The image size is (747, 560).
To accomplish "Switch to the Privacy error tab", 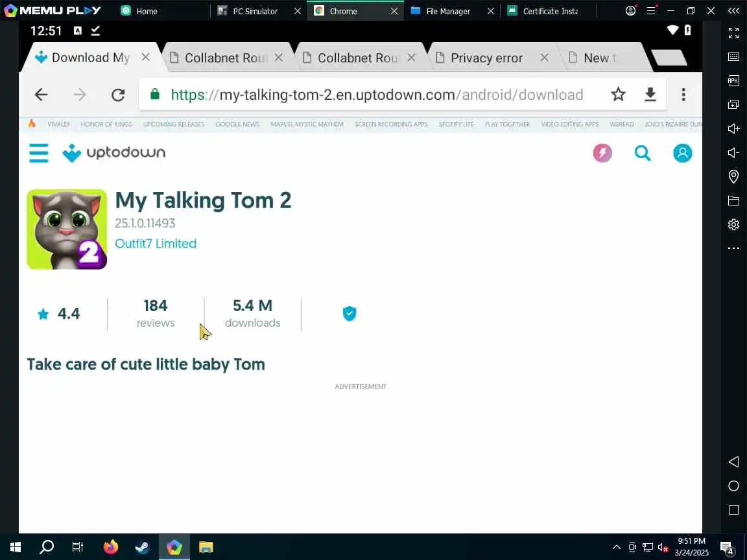I will pyautogui.click(x=486, y=58).
